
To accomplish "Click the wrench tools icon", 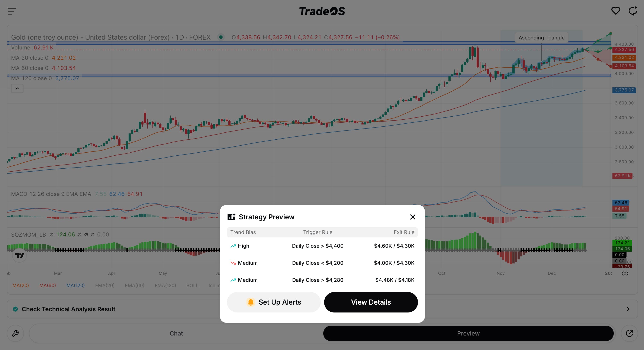I will click(16, 333).
